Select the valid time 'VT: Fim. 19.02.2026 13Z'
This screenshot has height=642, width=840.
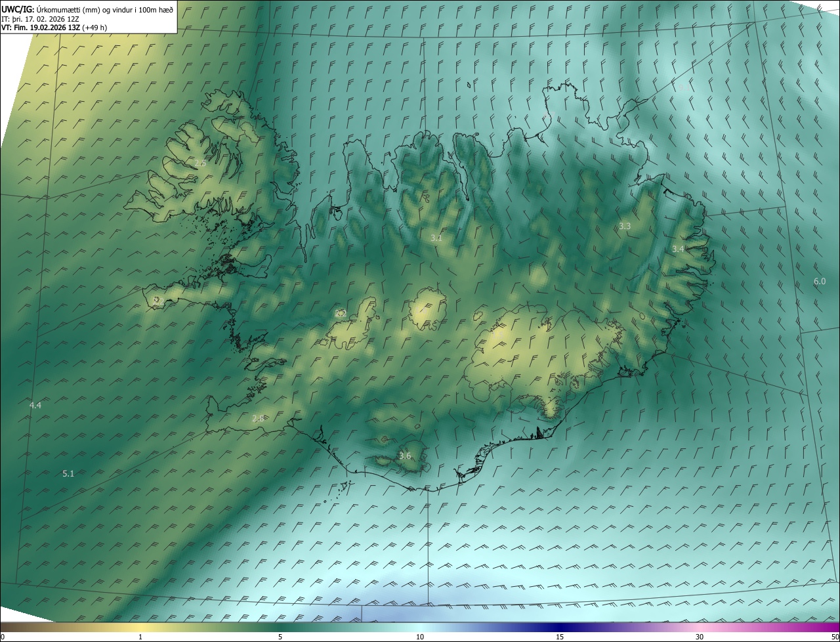pos(41,28)
